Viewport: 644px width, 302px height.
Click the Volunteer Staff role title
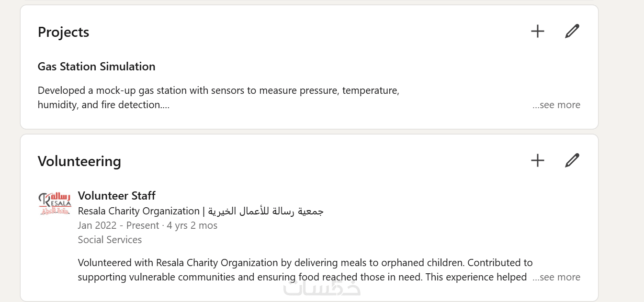tap(116, 196)
